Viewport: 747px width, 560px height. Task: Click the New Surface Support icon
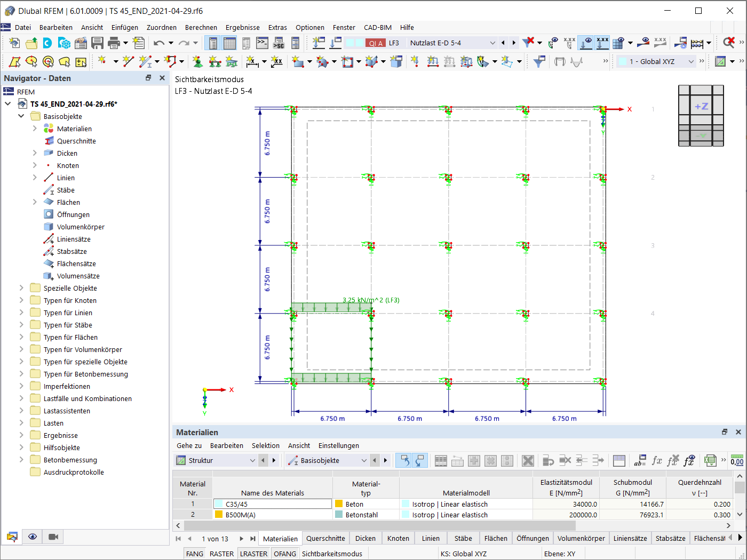tap(231, 62)
